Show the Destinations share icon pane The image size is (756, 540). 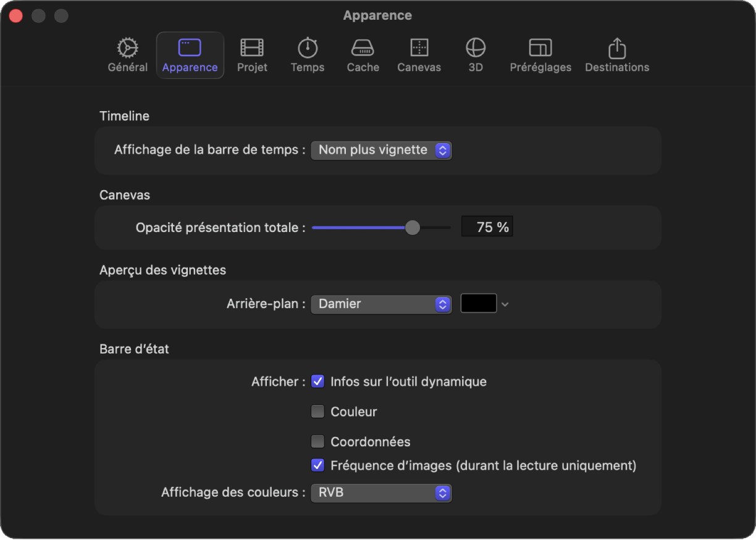point(617,48)
